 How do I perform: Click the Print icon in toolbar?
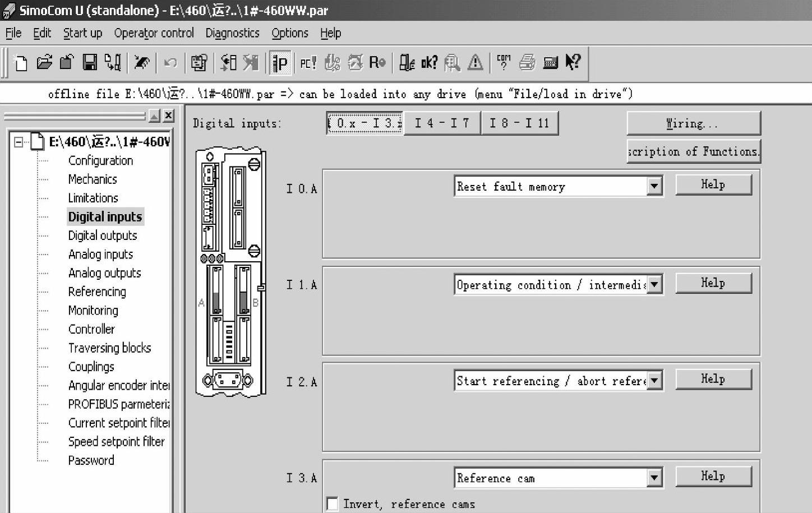click(x=527, y=63)
